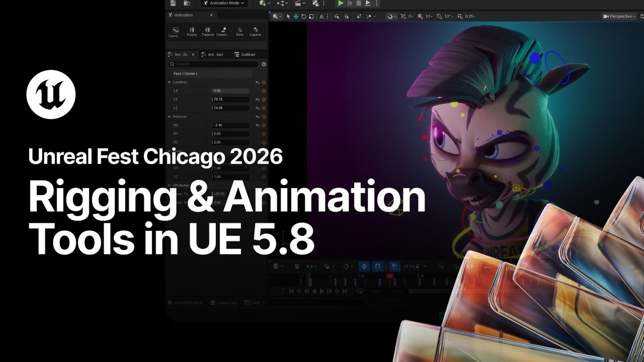Click the Stop simulation square button

click(x=359, y=3)
